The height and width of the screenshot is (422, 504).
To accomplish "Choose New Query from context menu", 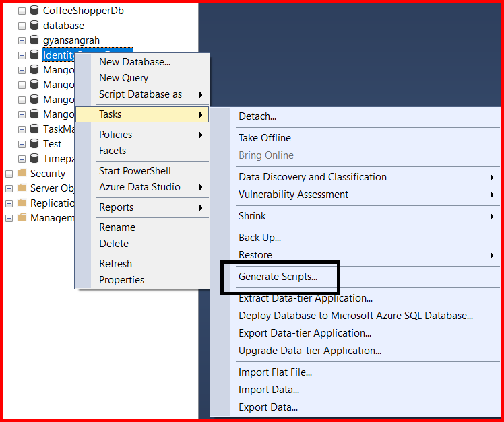I will coord(123,78).
